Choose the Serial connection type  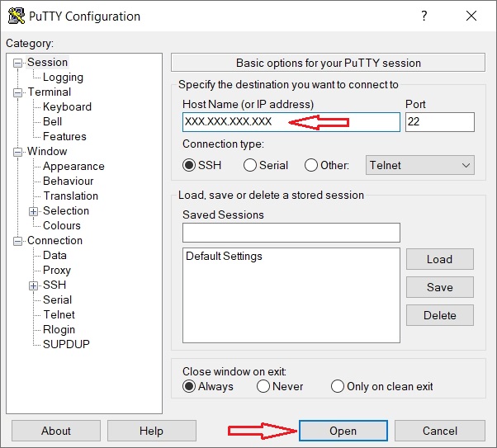(250, 165)
